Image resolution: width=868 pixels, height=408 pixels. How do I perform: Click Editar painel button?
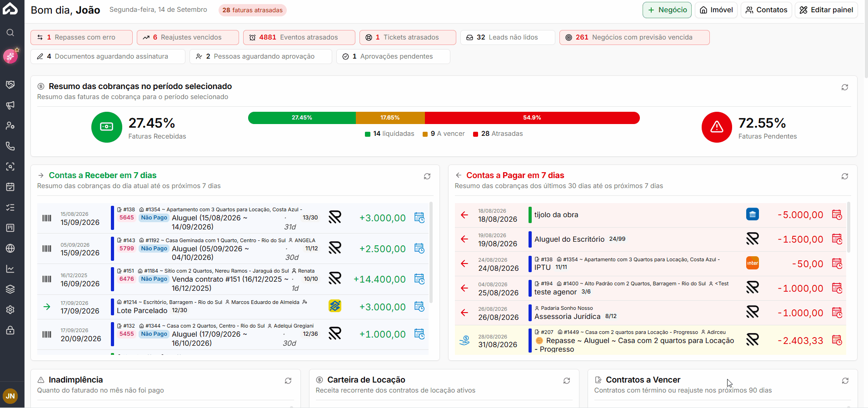(826, 10)
